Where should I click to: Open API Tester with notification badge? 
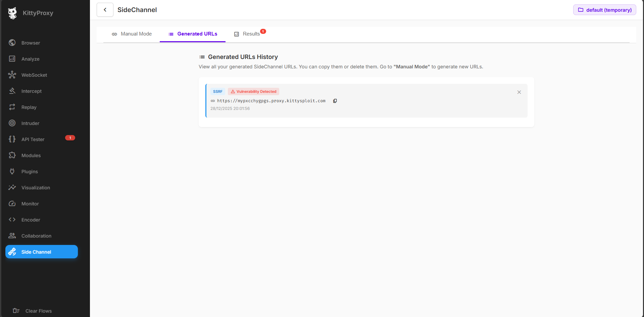point(32,139)
